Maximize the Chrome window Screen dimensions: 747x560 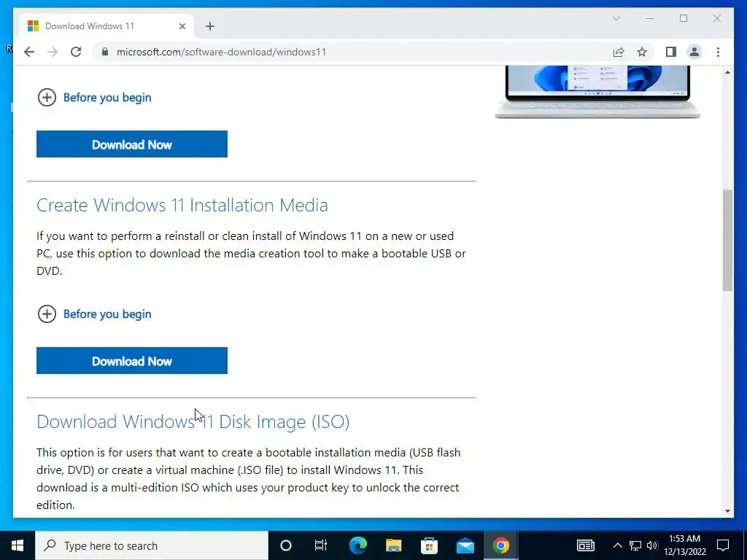click(x=683, y=18)
